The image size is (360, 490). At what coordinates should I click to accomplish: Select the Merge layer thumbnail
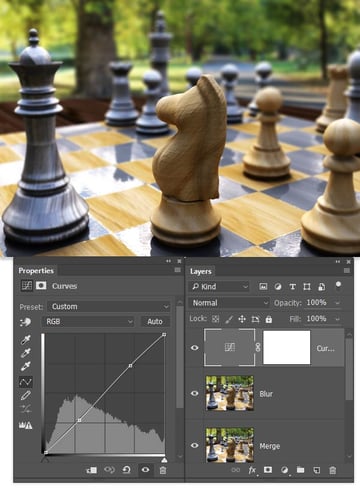coord(230,445)
